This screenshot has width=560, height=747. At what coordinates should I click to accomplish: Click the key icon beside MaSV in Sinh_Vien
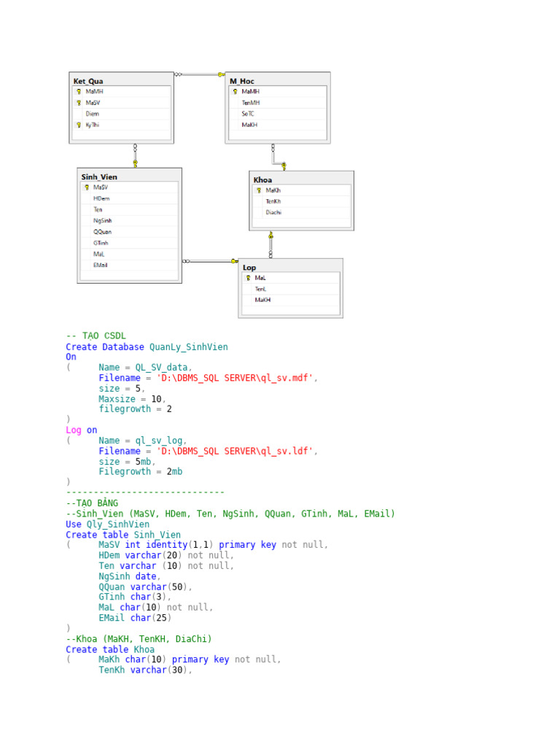87,187
